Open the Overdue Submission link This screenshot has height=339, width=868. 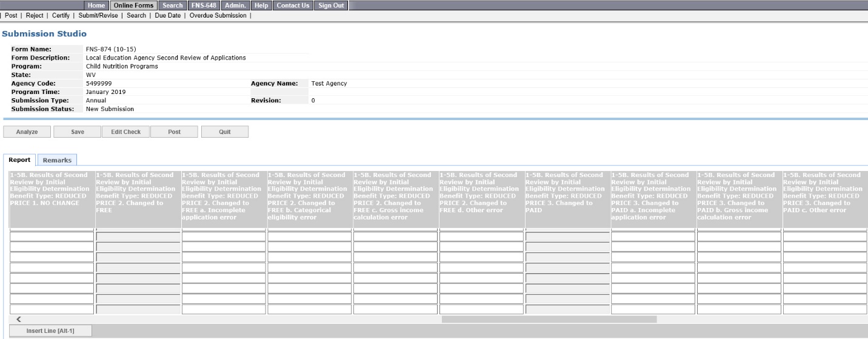pos(218,16)
